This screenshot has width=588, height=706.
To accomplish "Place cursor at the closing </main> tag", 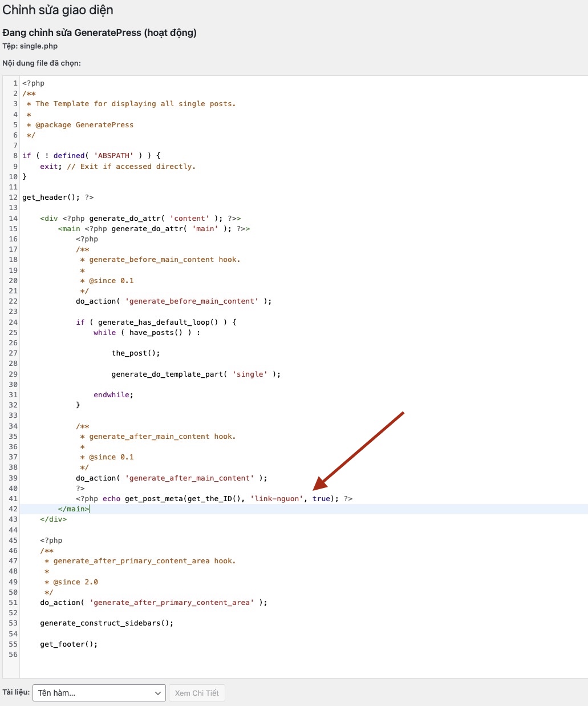I will [x=73, y=509].
